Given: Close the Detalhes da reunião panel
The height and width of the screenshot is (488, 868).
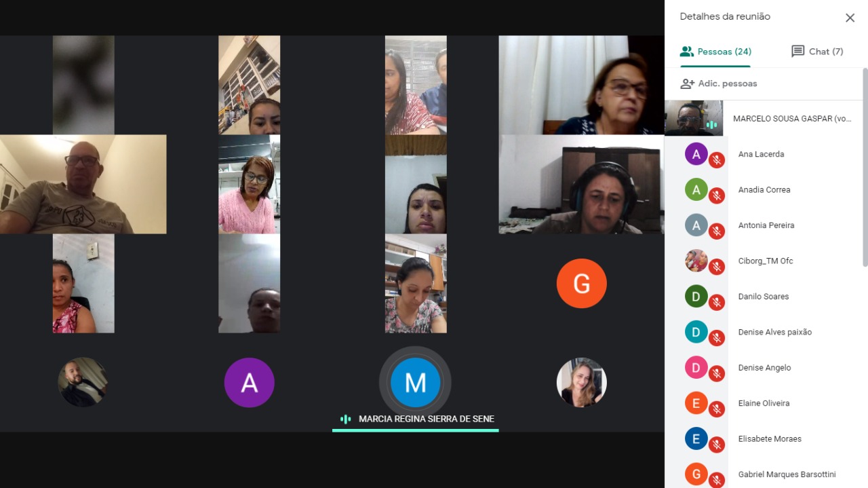Looking at the screenshot, I should tap(850, 18).
